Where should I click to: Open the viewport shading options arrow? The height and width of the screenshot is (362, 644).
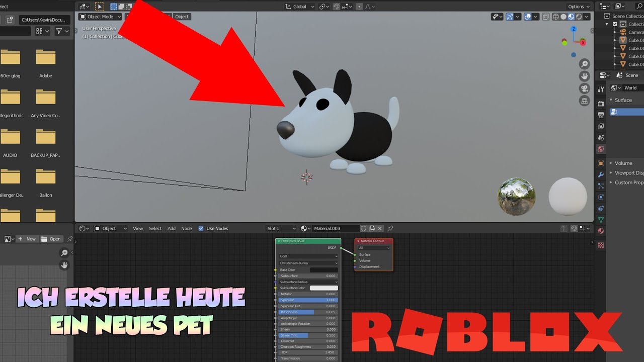pos(587,17)
